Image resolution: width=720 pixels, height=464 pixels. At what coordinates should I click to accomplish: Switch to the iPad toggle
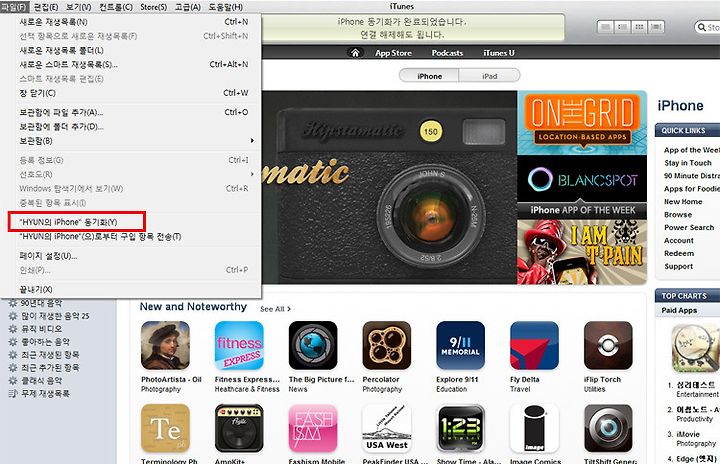(x=489, y=76)
